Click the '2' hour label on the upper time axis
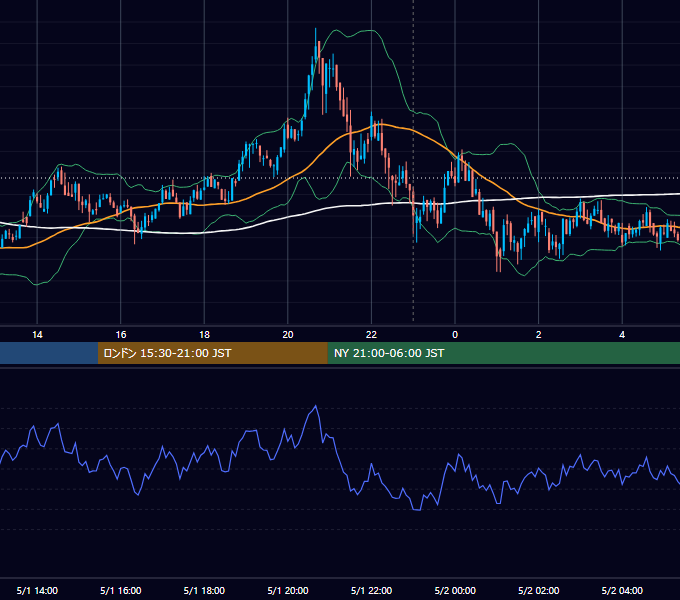This screenshot has height=600, width=680. (538, 335)
